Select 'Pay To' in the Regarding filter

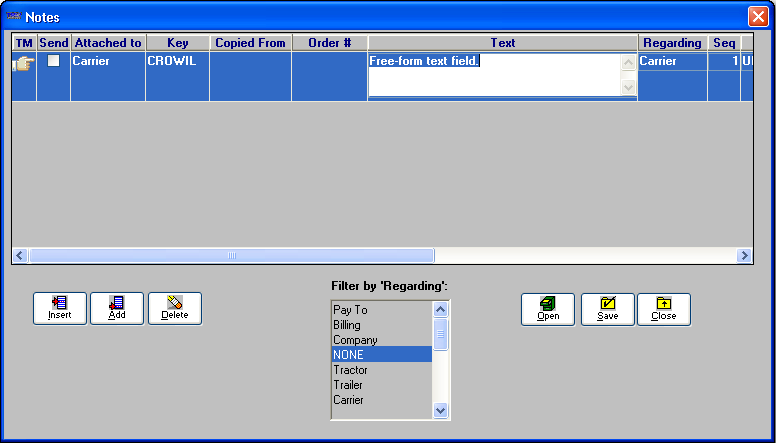pyautogui.click(x=382, y=310)
